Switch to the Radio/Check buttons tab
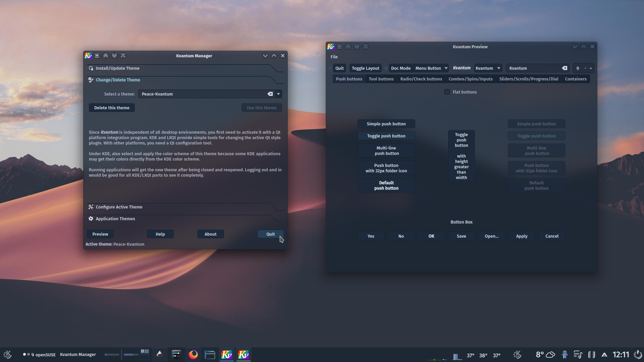 coord(421,79)
